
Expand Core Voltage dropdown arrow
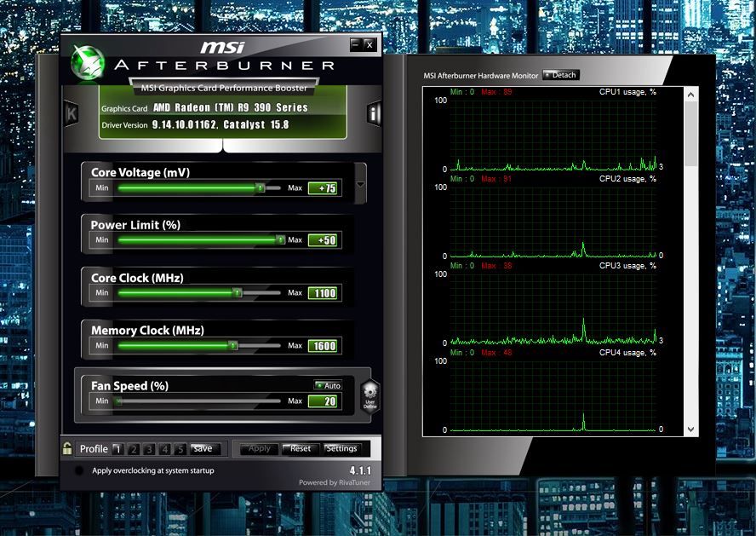(x=360, y=184)
